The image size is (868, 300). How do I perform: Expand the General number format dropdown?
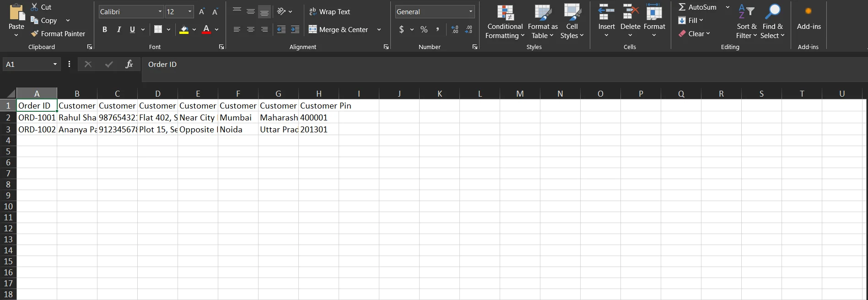471,12
